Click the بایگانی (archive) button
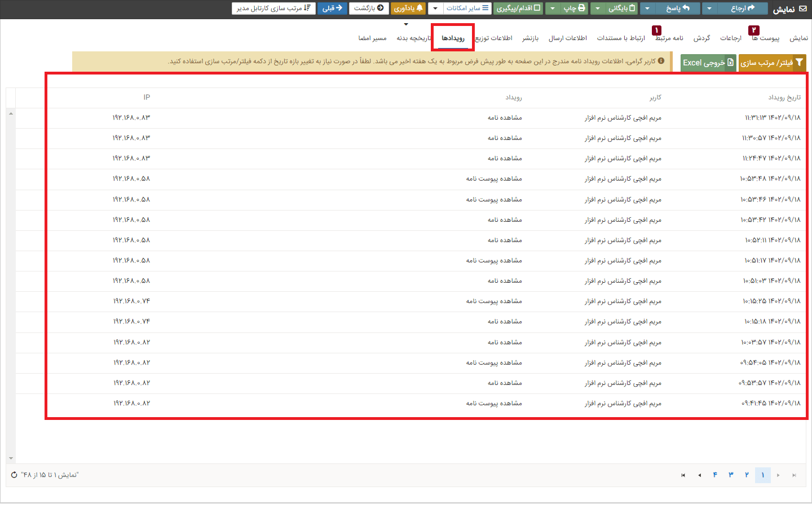Viewport: 812px width, 508px height. click(x=621, y=8)
